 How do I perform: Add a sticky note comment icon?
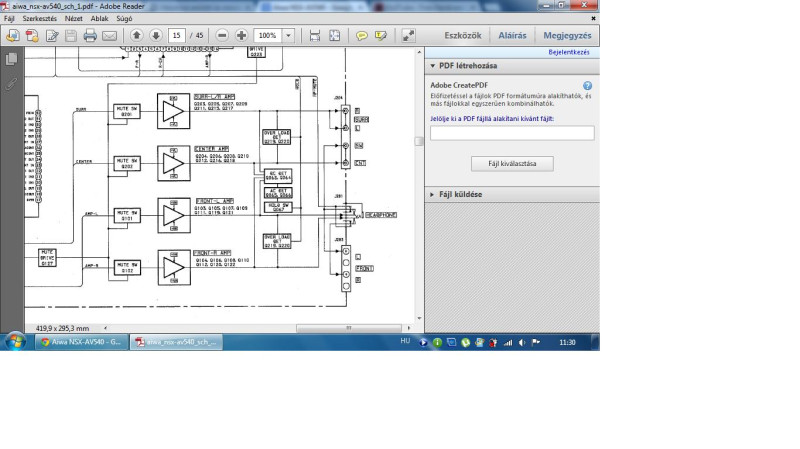point(361,35)
